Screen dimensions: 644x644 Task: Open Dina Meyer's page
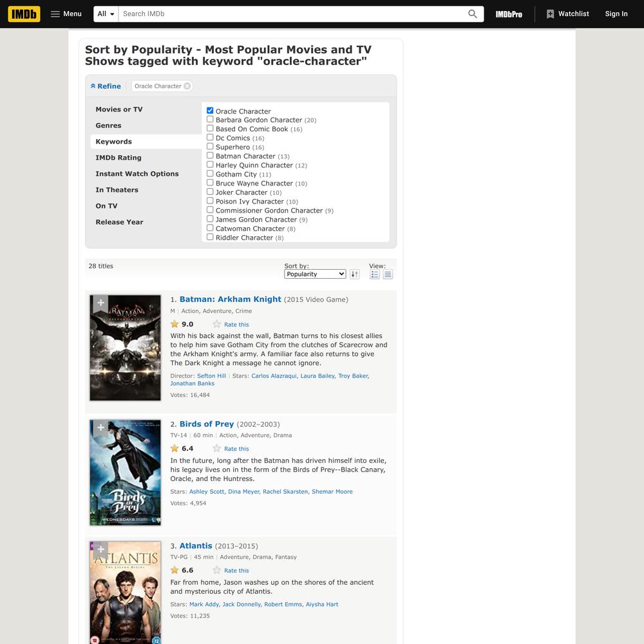244,491
